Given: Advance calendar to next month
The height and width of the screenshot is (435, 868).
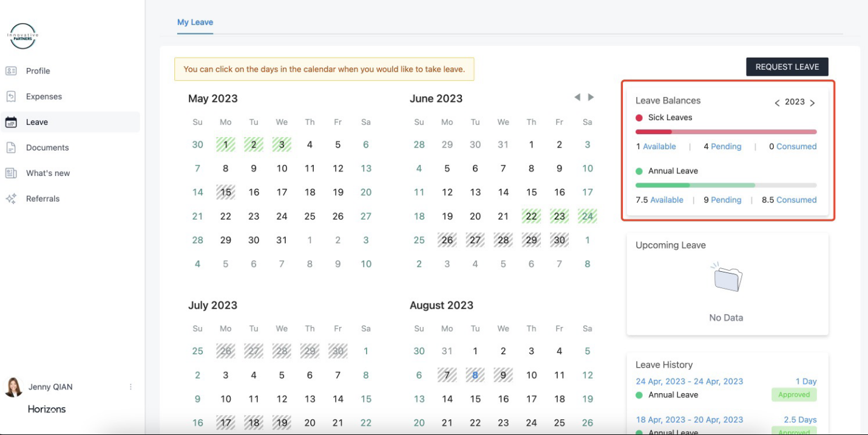Looking at the screenshot, I should (591, 97).
